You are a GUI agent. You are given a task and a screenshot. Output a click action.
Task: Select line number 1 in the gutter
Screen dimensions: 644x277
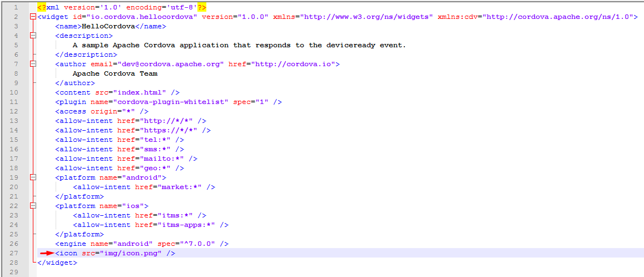(16, 7)
